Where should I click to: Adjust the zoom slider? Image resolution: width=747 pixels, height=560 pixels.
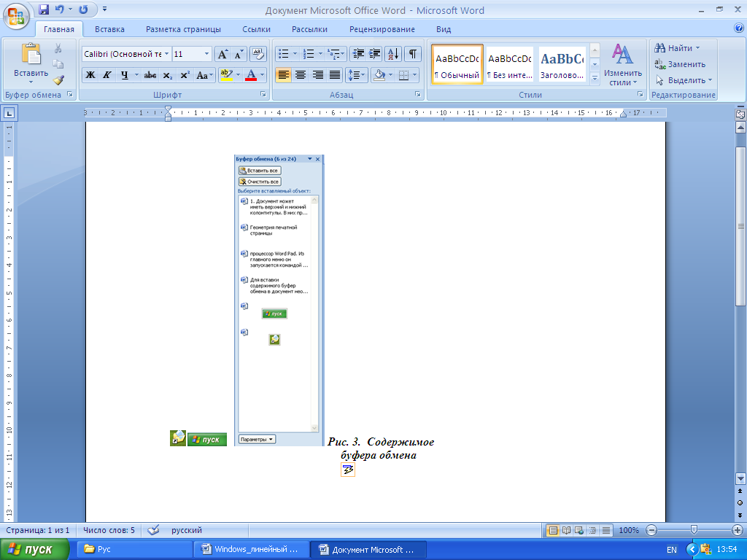pos(694,529)
